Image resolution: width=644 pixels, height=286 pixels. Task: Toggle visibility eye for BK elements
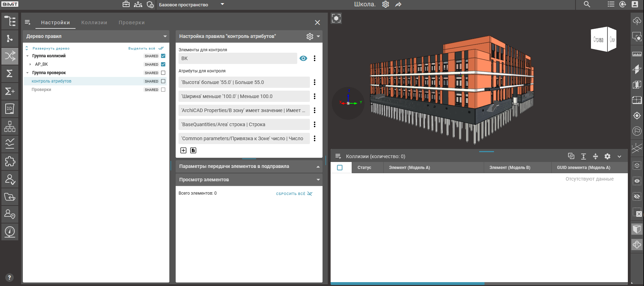click(x=303, y=58)
